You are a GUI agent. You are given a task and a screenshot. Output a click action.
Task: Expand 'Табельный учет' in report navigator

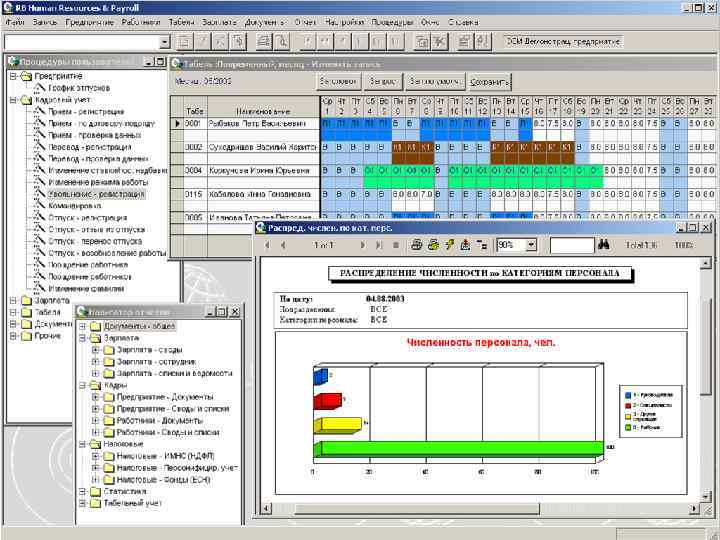pos(82,503)
